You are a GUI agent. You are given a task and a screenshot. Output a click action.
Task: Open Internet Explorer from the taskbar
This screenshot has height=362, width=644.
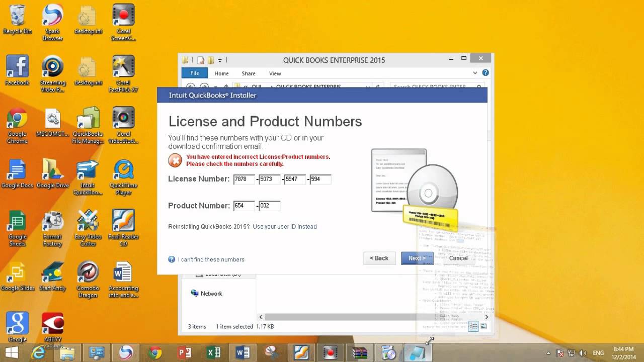38,353
